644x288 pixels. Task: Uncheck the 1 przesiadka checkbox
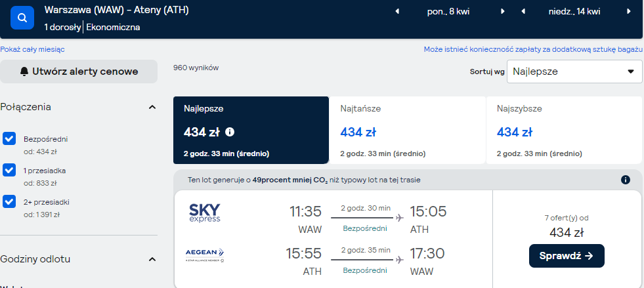point(9,170)
